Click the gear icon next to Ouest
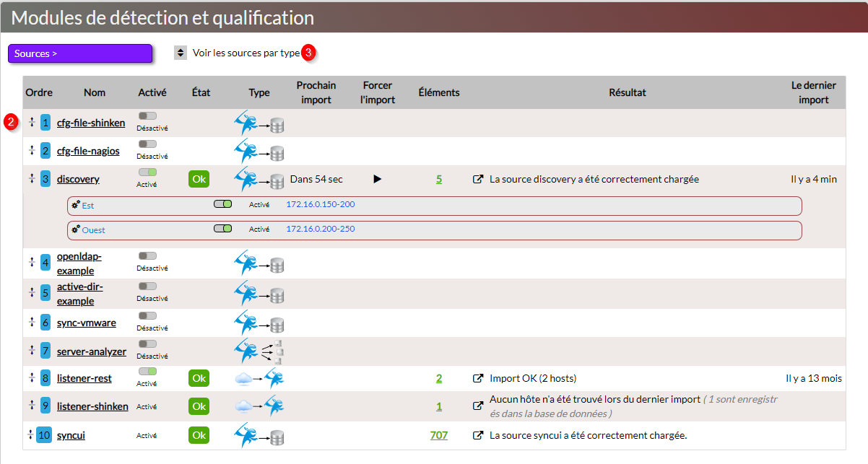 (x=76, y=230)
